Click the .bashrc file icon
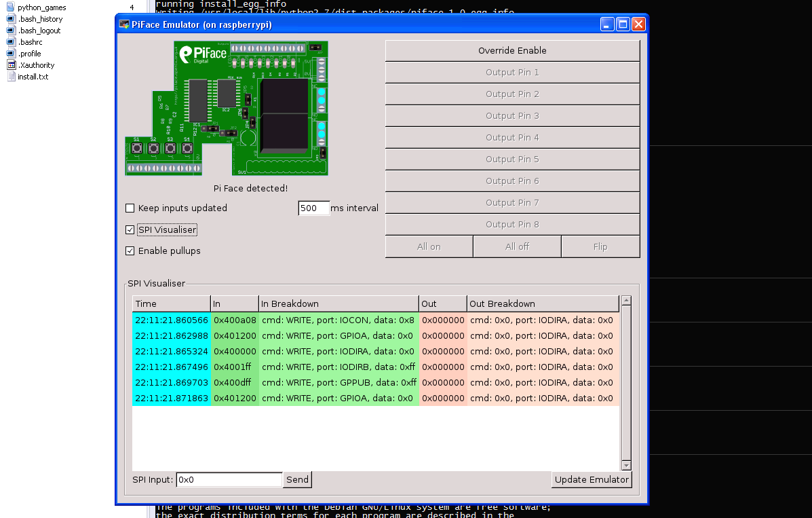The width and height of the screenshot is (812, 518). [x=10, y=41]
